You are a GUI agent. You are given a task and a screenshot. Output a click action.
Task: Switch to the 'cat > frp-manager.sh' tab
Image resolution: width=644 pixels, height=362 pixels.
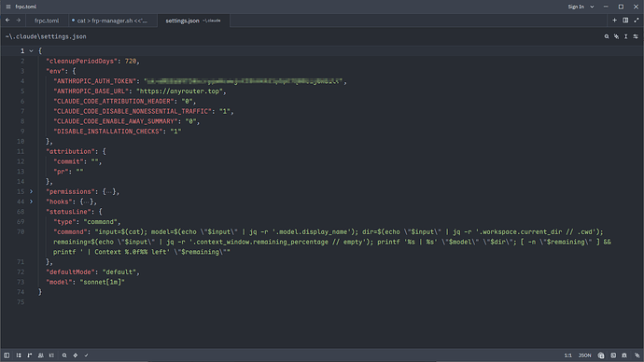[x=112, y=21]
